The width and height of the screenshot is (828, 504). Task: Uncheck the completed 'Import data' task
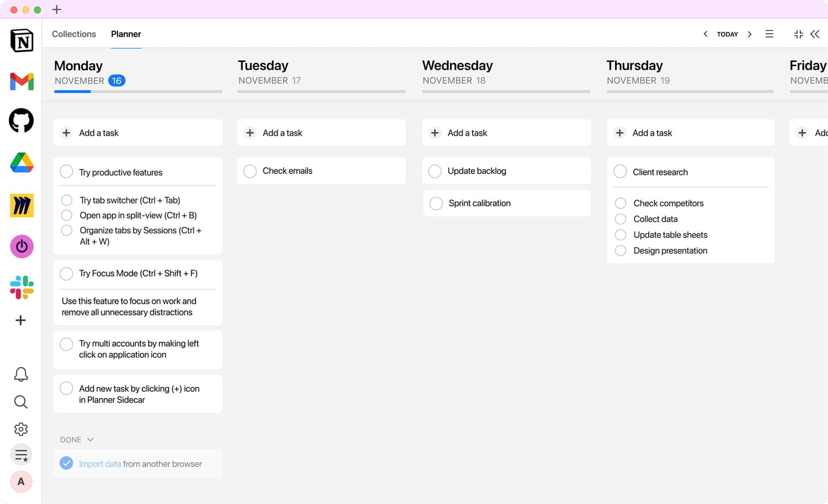66,463
